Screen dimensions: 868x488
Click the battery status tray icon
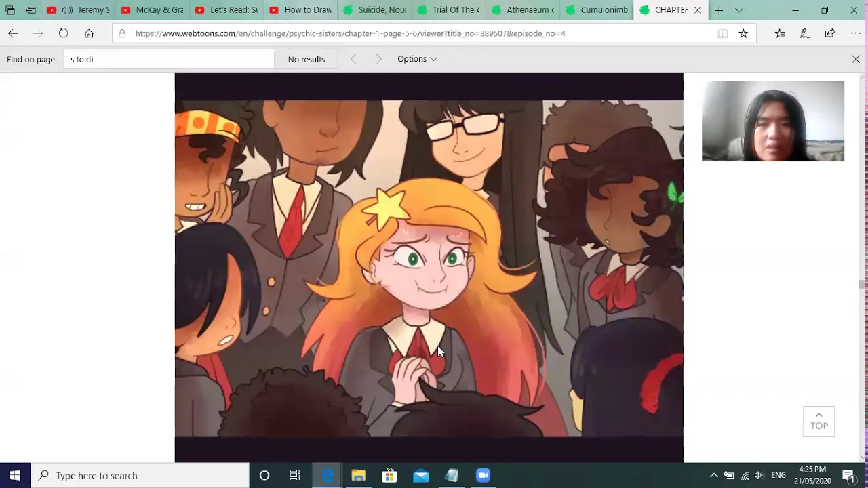pos(729,475)
